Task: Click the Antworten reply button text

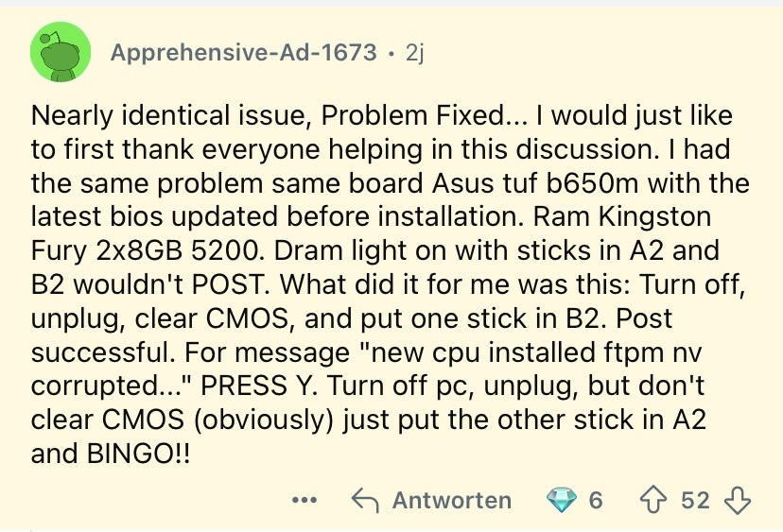Action: pyautogui.click(x=452, y=500)
